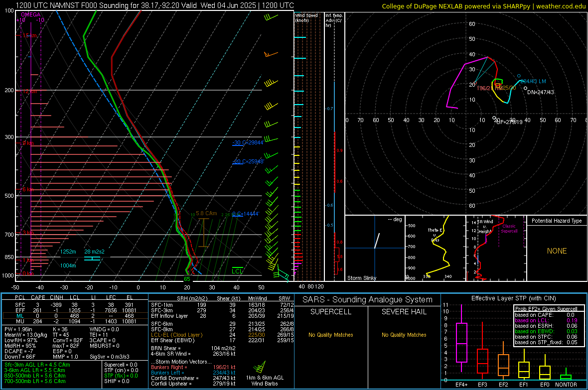Click the BRN Shear = row
The image size is (588, 390).
tap(193, 348)
